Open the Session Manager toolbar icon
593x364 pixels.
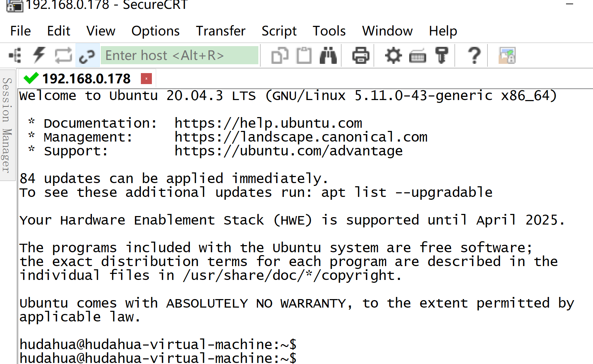15,55
